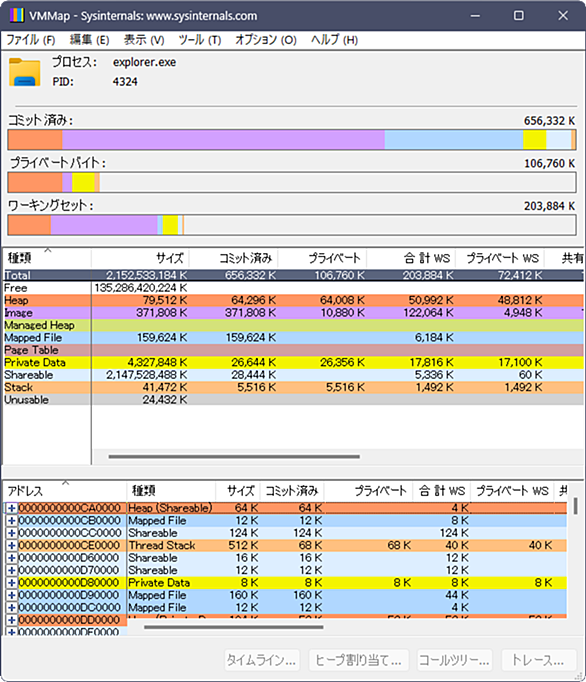Open the ツール (T) menu
Viewport: 586px width, 682px height.
(200, 40)
